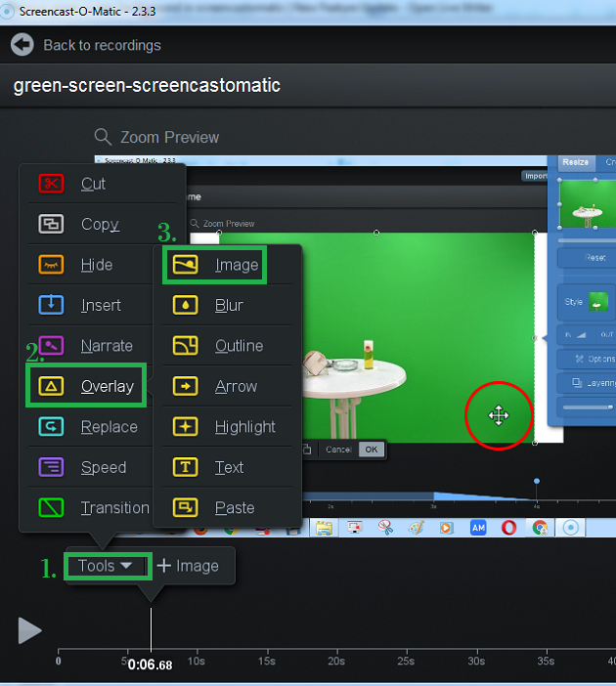The width and height of the screenshot is (616, 686).
Task: Click the Opera icon in embedded taskbar
Action: click(508, 528)
